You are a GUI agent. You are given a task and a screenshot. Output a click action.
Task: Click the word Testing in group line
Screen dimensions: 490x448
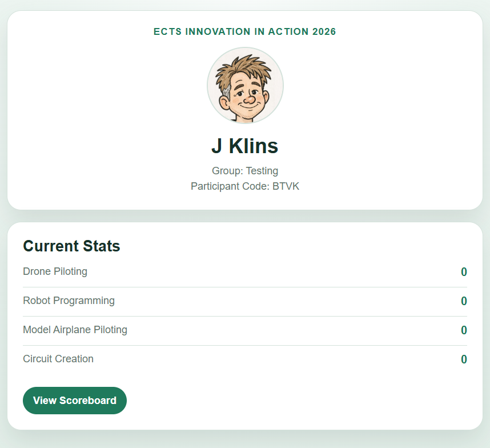point(262,171)
